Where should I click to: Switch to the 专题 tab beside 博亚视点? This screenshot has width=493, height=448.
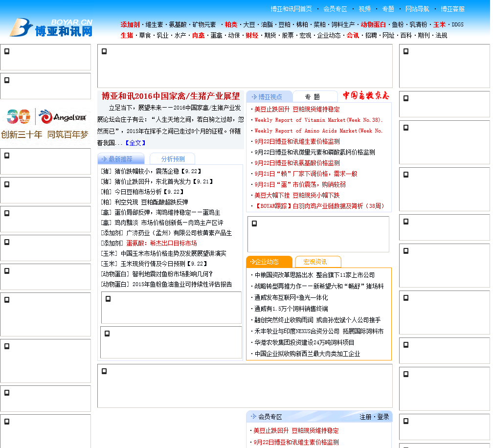[315, 97]
